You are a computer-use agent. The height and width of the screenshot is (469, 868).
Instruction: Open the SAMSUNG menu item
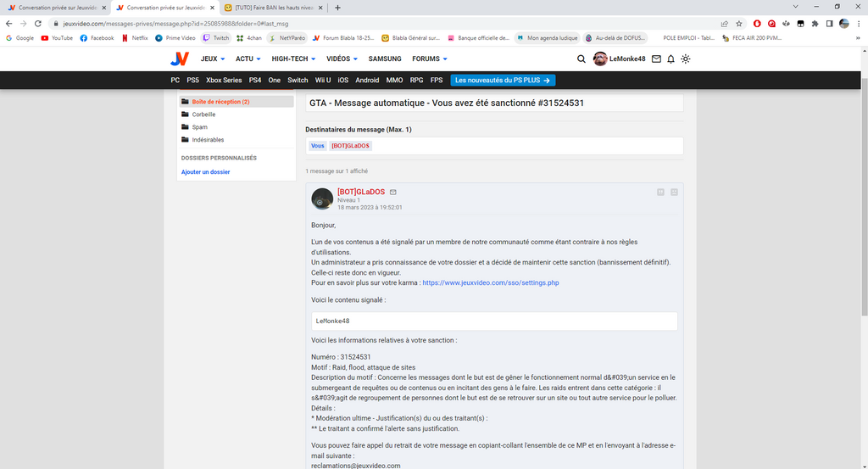385,59
